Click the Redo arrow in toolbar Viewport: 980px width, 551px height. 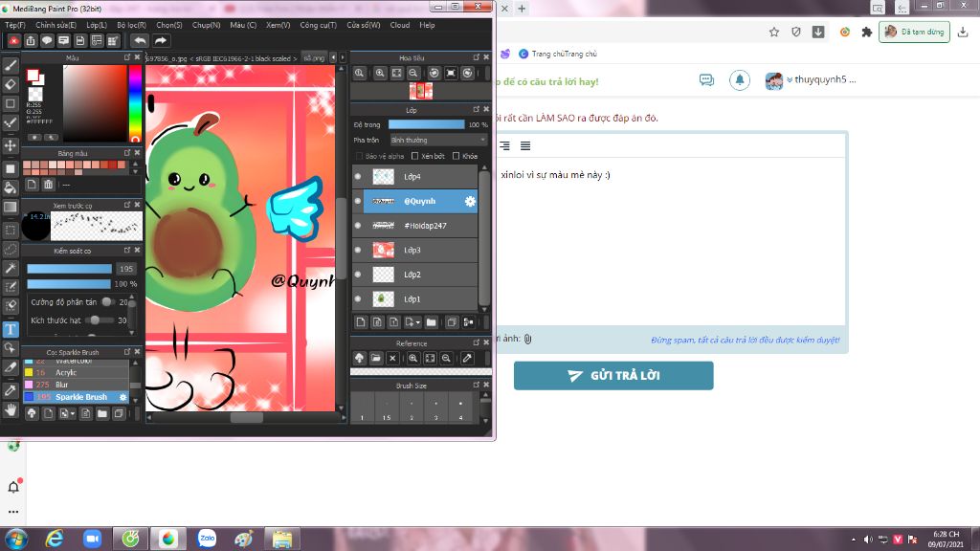pos(161,40)
